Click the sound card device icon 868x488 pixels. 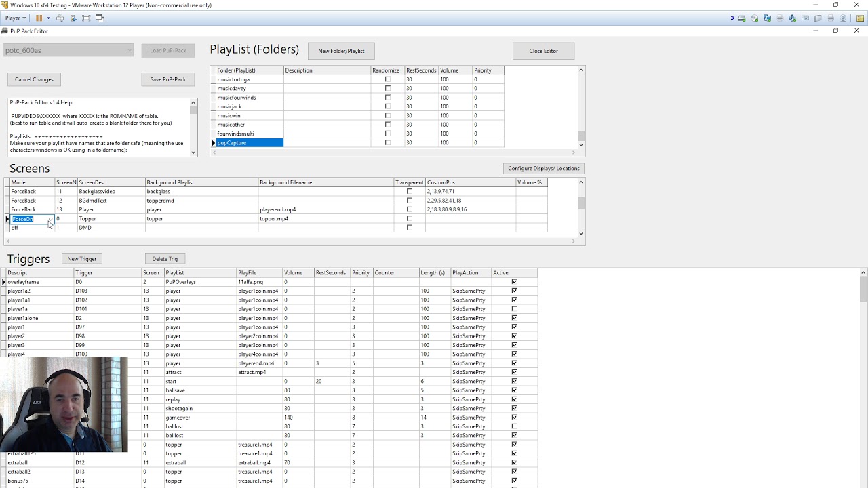coord(793,18)
